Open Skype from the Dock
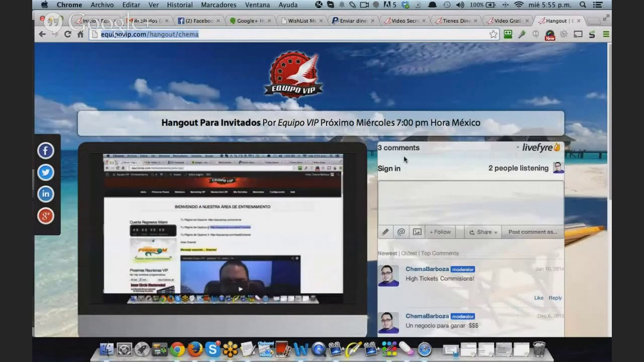Viewport: 644px width, 362px height. [213, 349]
